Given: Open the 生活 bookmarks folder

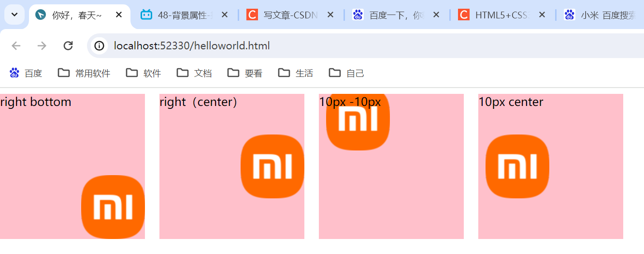Looking at the screenshot, I should pos(296,73).
